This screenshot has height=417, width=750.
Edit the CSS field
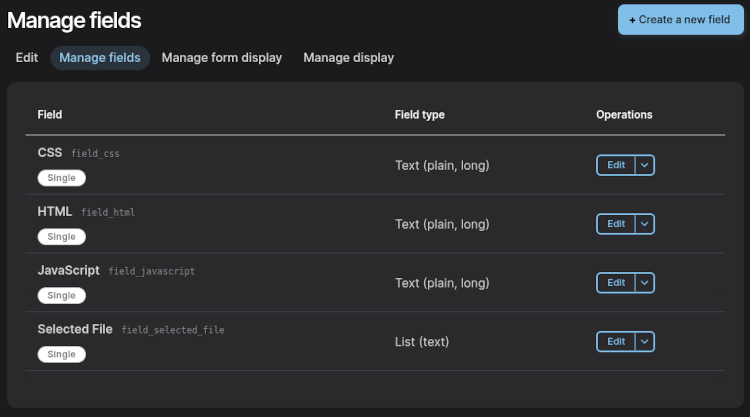click(x=616, y=165)
